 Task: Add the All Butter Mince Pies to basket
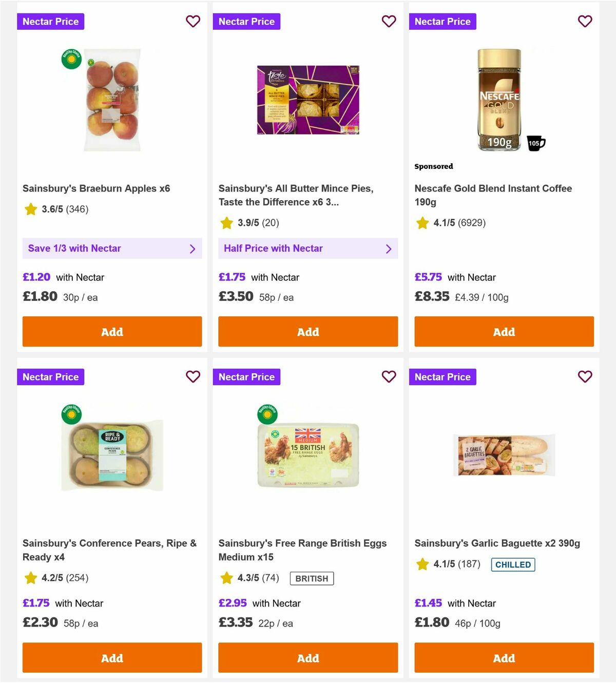[x=308, y=332]
